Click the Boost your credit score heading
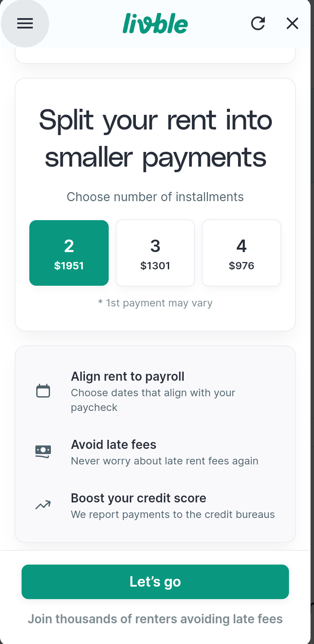314x644 pixels. tap(138, 498)
